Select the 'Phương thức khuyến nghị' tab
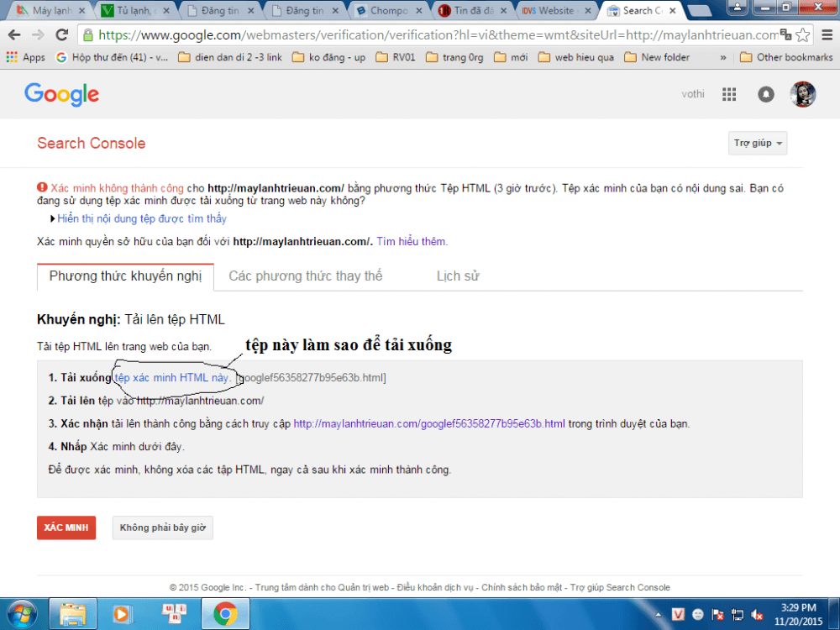 [x=125, y=276]
